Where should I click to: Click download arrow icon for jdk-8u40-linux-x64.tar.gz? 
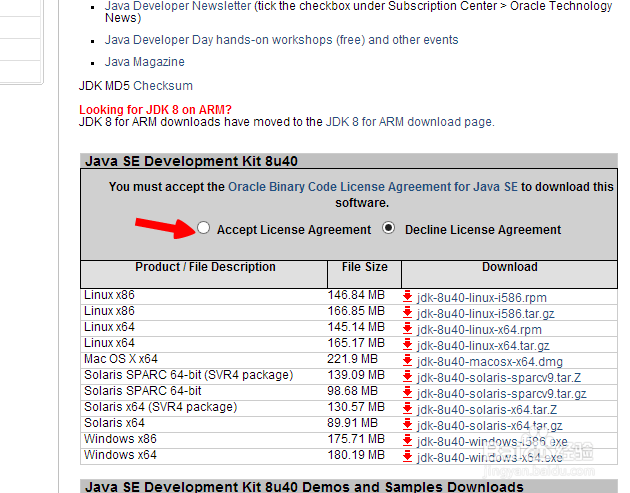tap(407, 345)
